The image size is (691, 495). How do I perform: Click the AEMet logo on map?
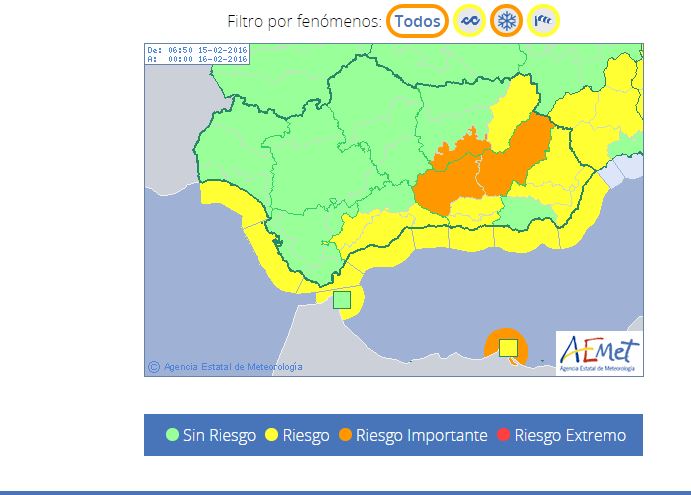point(599,352)
